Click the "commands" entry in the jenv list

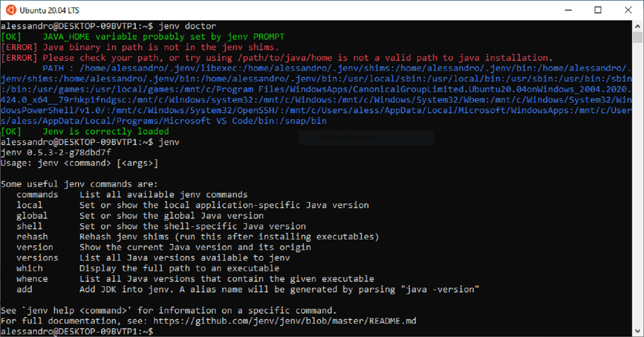pos(37,195)
